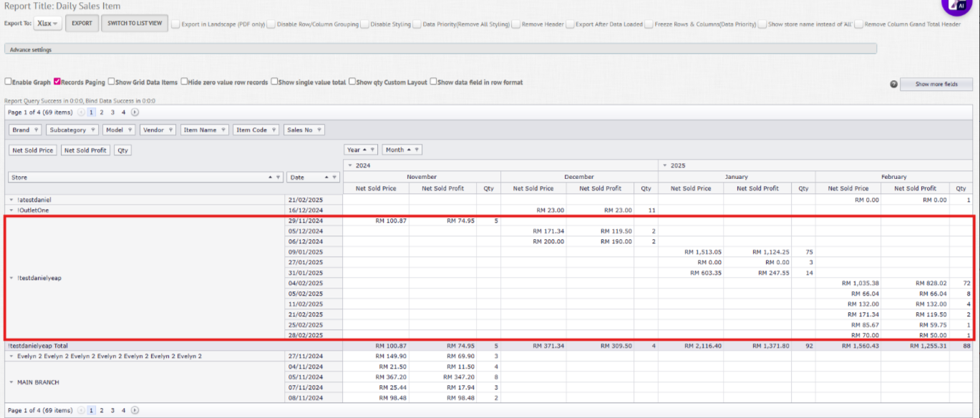Open the Export To Xlsx dropdown
The height and width of the screenshot is (418, 980).
tap(47, 24)
